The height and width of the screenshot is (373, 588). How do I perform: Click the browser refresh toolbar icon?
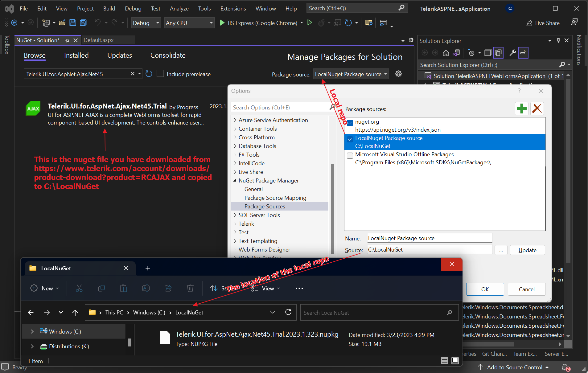click(x=348, y=23)
